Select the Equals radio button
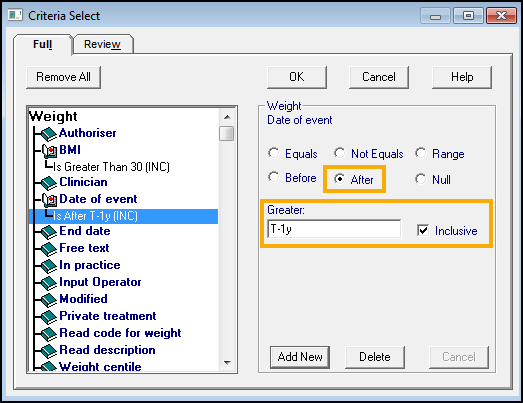This screenshot has height=403, width=523. (x=274, y=153)
